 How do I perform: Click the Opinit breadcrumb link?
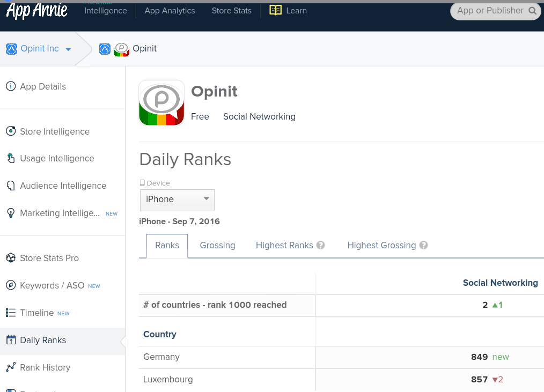[144, 49]
